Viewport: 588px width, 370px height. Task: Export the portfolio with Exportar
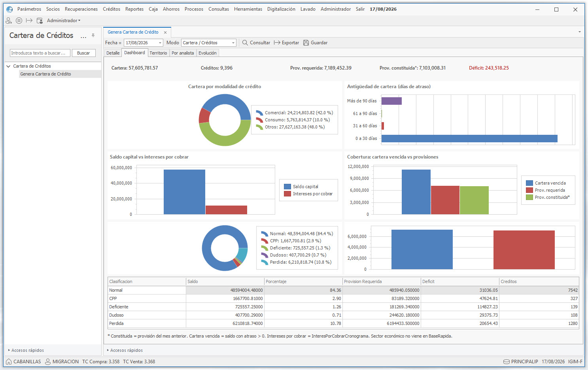coord(286,43)
